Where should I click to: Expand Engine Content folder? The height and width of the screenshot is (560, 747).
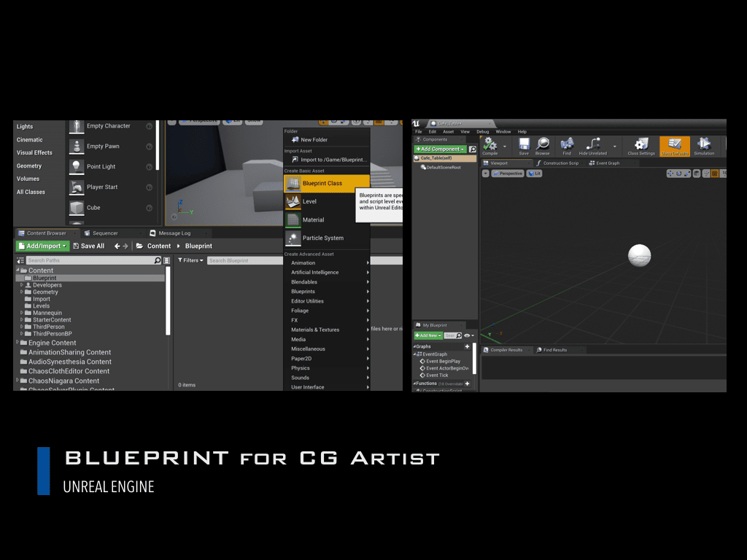click(18, 343)
